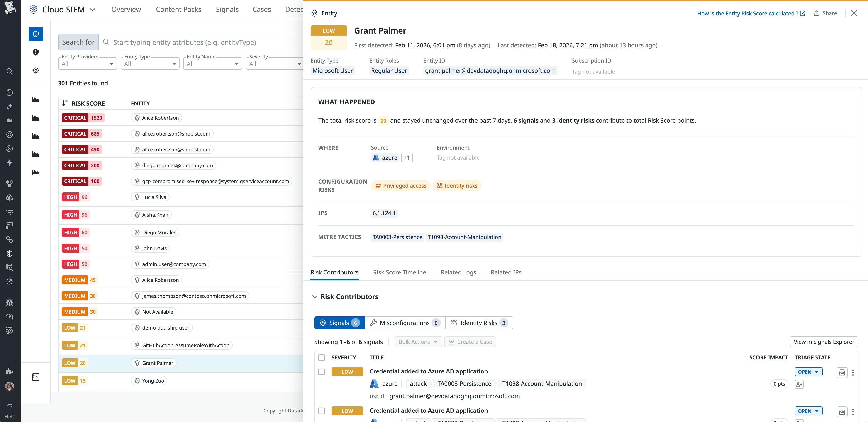Switch to the Risk Score Timeline tab
The height and width of the screenshot is (422, 868).
399,272
